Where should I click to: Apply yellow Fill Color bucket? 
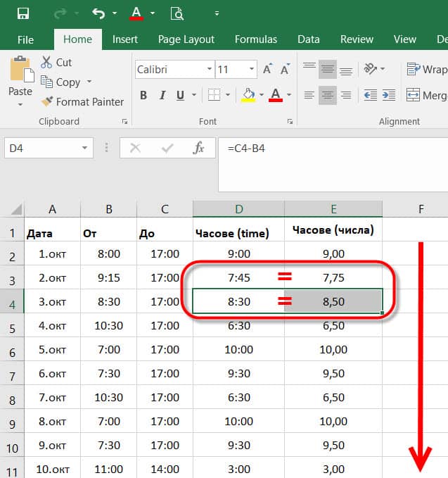point(248,95)
